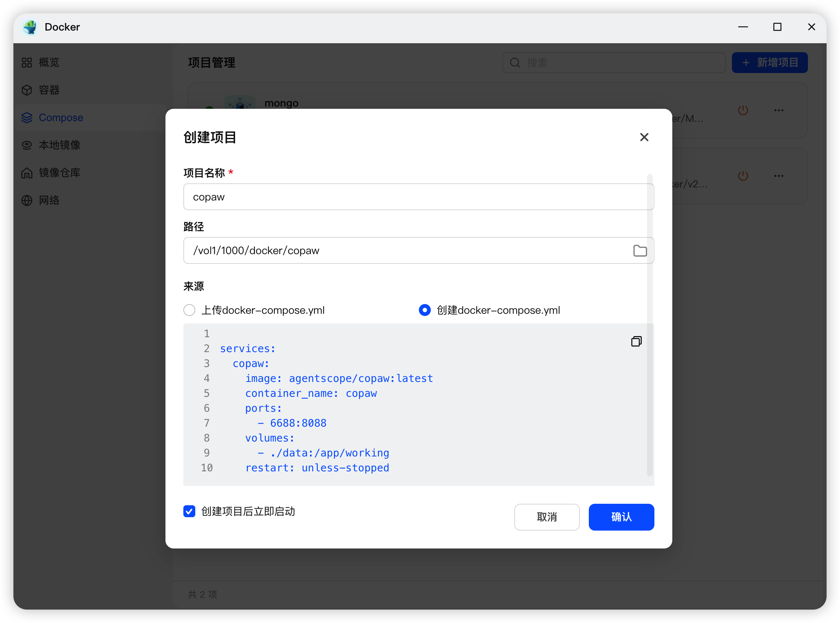
Task: Select upload docker-compose.yml radio option
Action: click(189, 310)
